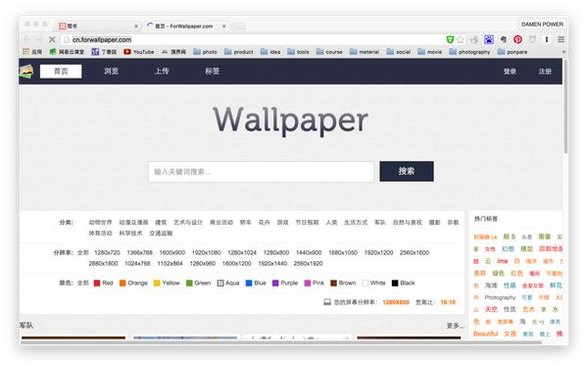
Task: Click the dark elephant extension icon
Action: (x=504, y=39)
